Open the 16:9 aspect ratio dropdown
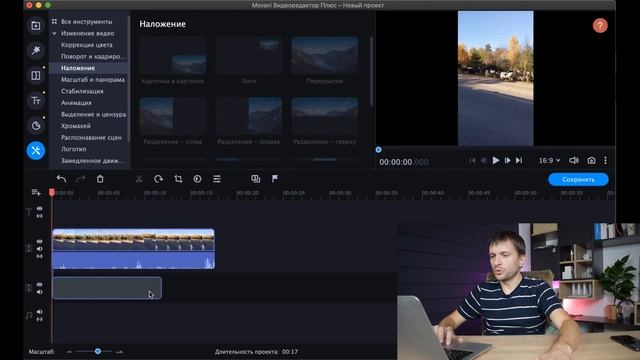Screen dimensions: 640x360 (x=549, y=160)
